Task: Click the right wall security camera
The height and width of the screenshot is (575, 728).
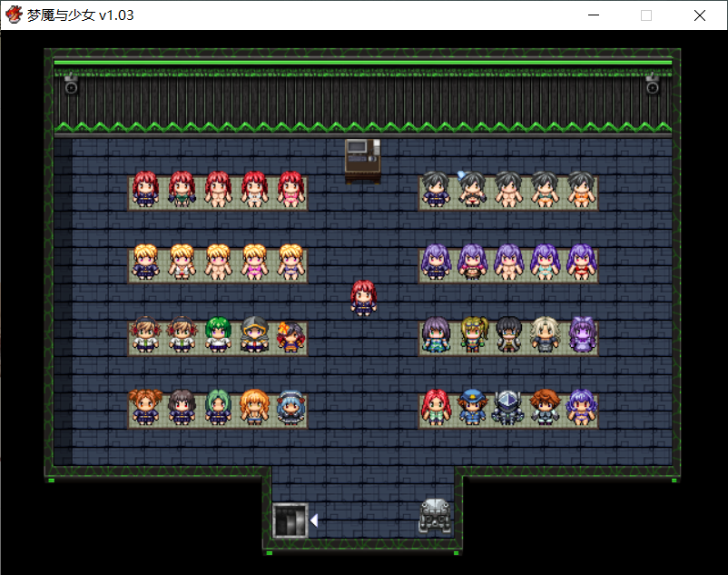Action: (653, 84)
